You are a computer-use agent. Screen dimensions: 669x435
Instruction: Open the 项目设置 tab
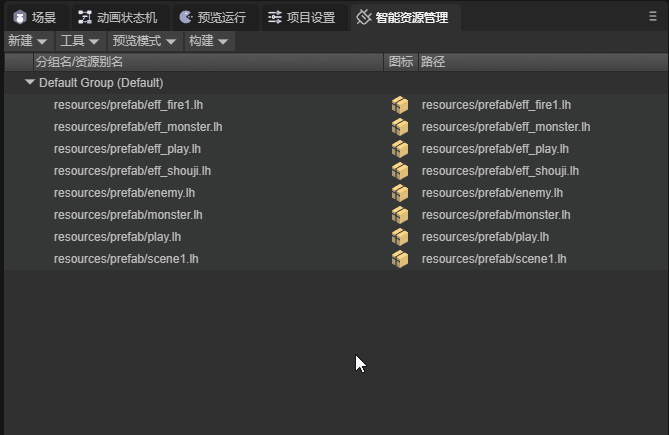point(304,17)
